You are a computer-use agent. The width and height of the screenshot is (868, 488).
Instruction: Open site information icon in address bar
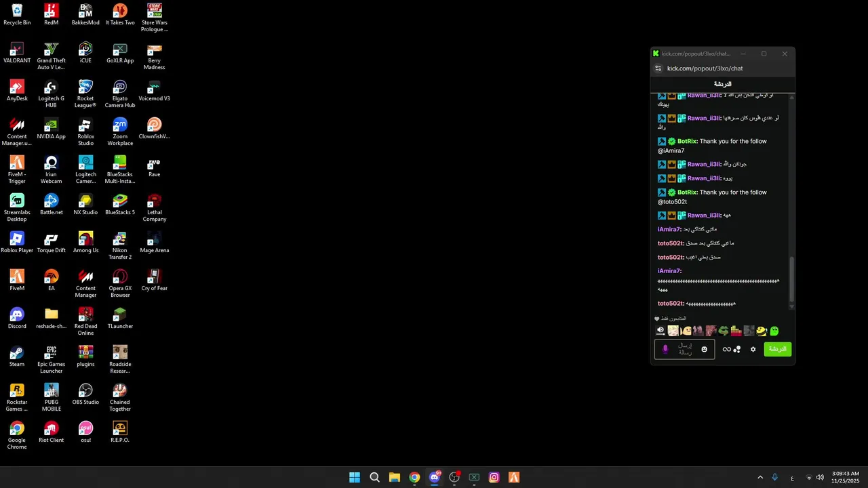click(658, 68)
